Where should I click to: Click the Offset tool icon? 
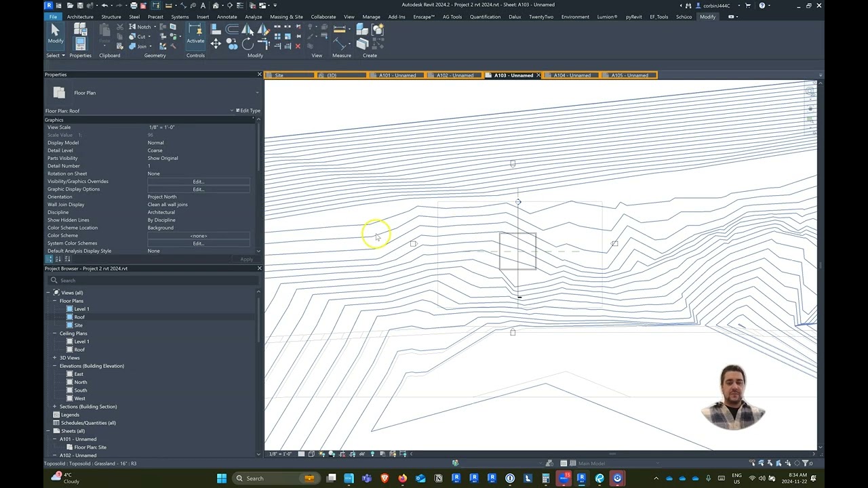[232, 29]
